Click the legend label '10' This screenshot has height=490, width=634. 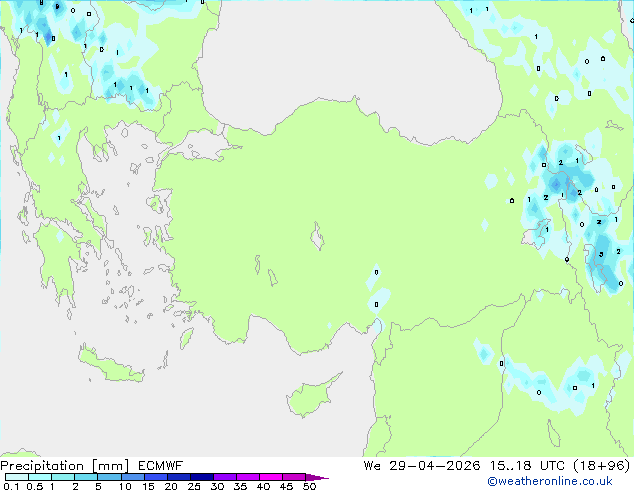pos(125,486)
